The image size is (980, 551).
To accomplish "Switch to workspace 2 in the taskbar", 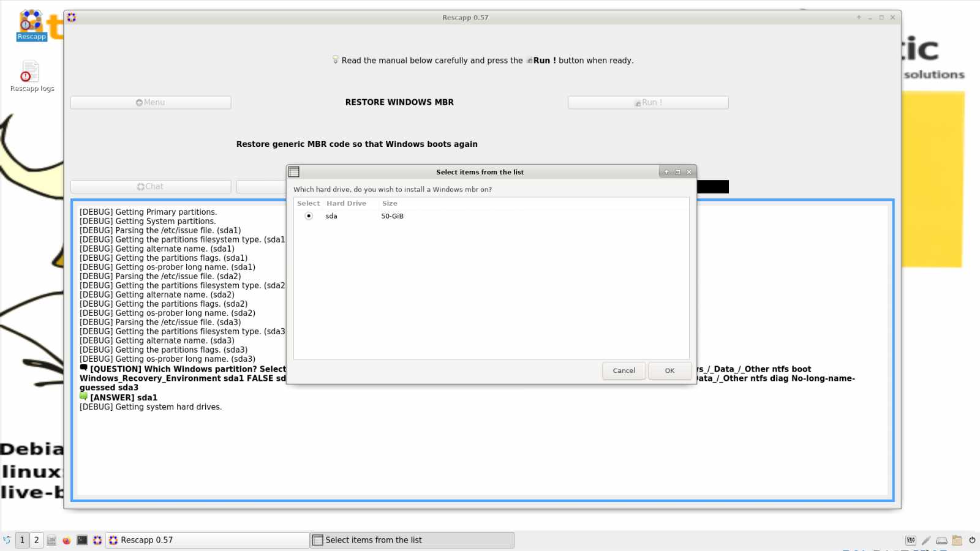I will pos(36,540).
